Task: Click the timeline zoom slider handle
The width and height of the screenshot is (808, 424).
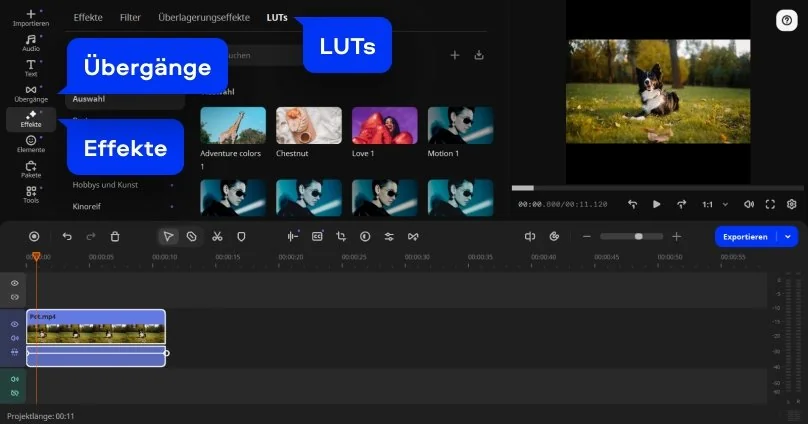Action: coord(638,236)
